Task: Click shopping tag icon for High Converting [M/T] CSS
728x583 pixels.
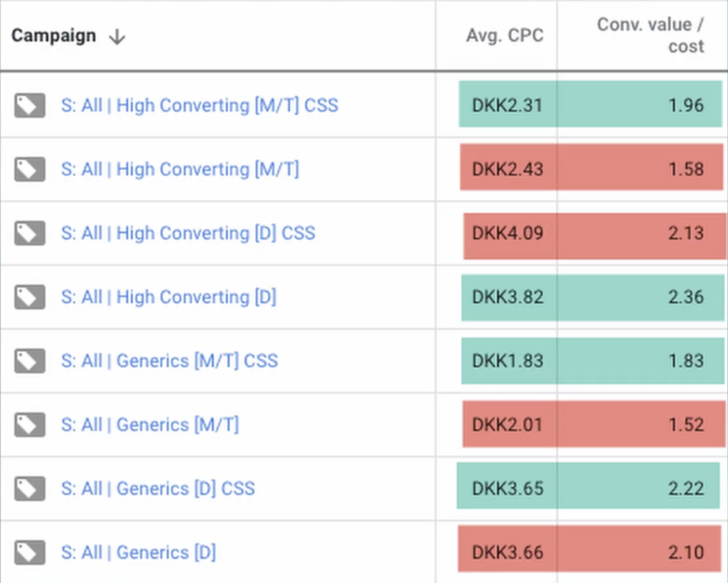Action: [29, 105]
